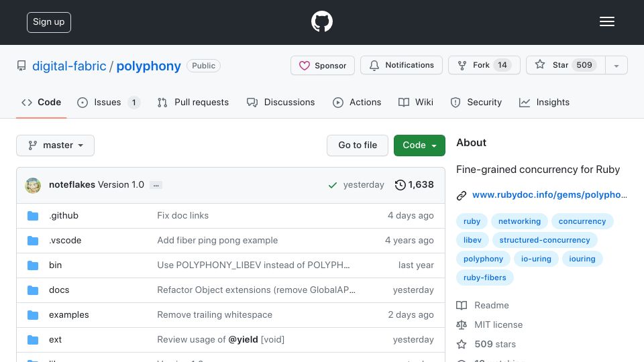
Task: Open the Version 1.0 commit message
Action: pyautogui.click(x=121, y=185)
